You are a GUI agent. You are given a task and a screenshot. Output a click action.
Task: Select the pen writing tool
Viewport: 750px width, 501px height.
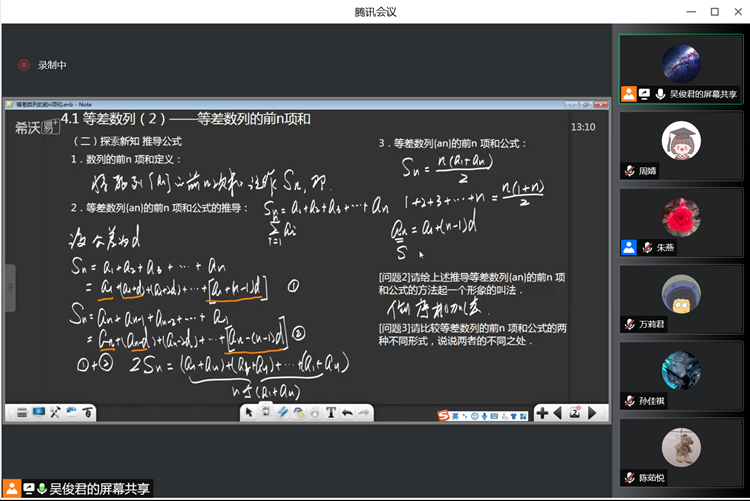pyautogui.click(x=265, y=413)
